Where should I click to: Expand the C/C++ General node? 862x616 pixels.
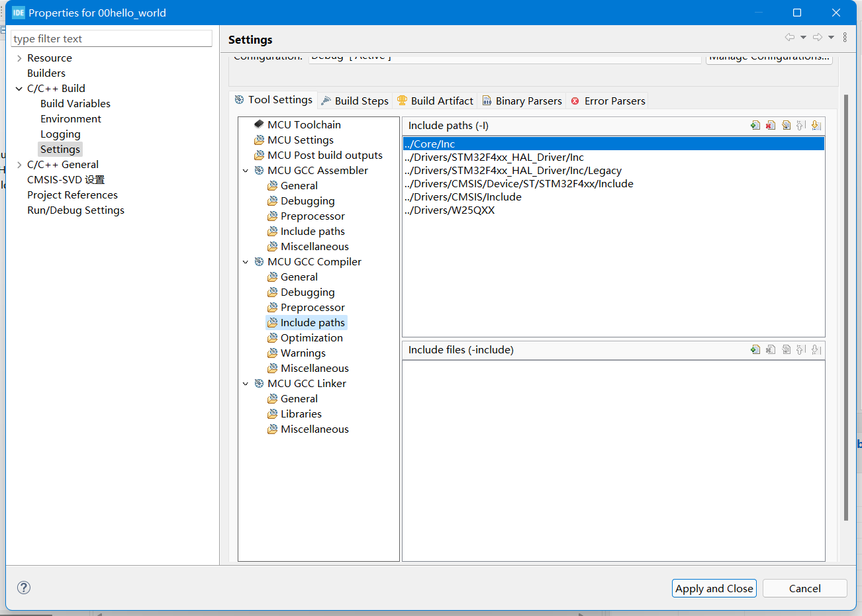pos(19,165)
